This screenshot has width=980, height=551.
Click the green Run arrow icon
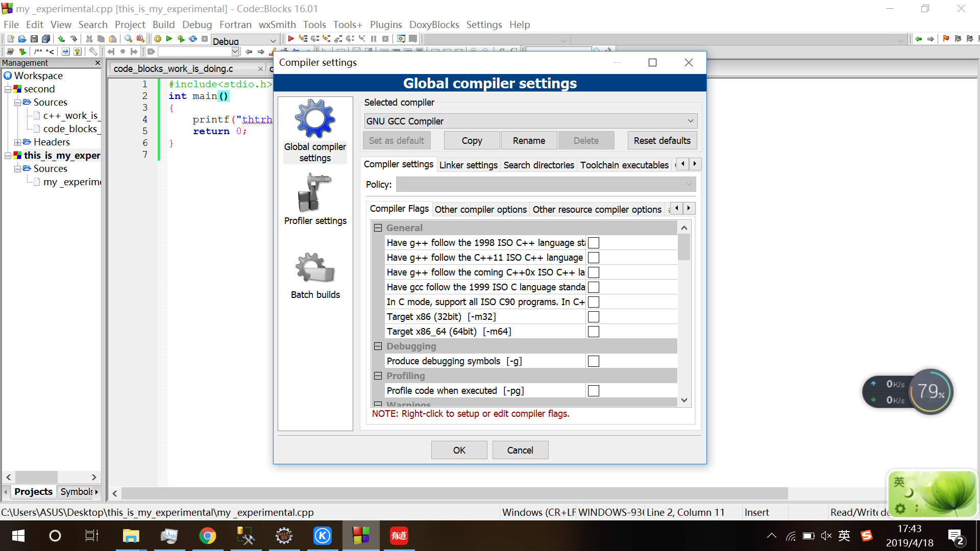tap(169, 39)
